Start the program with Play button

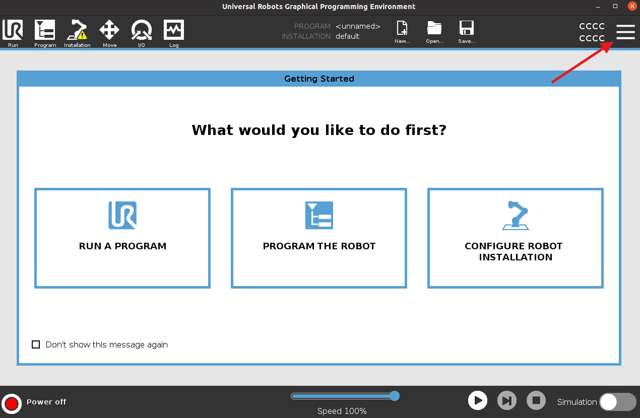[477, 400]
